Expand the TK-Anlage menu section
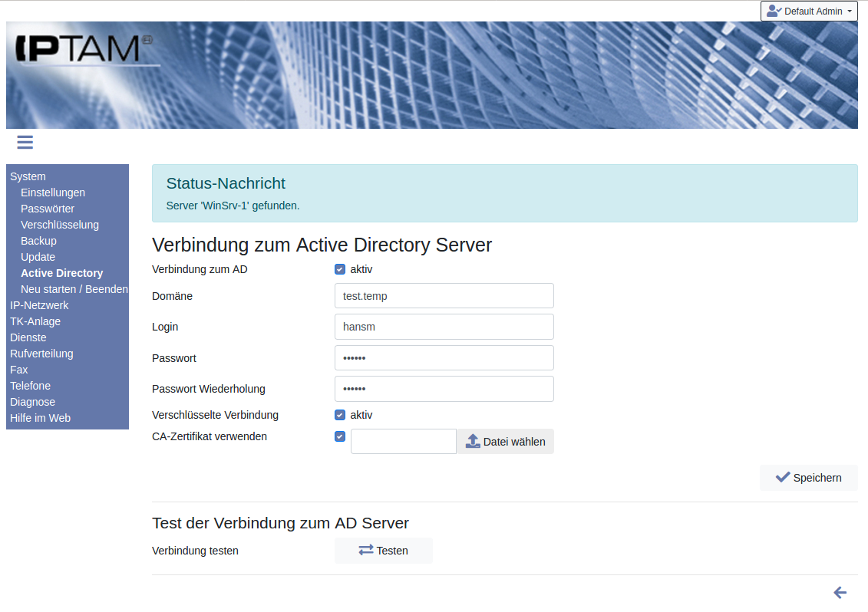 point(35,321)
